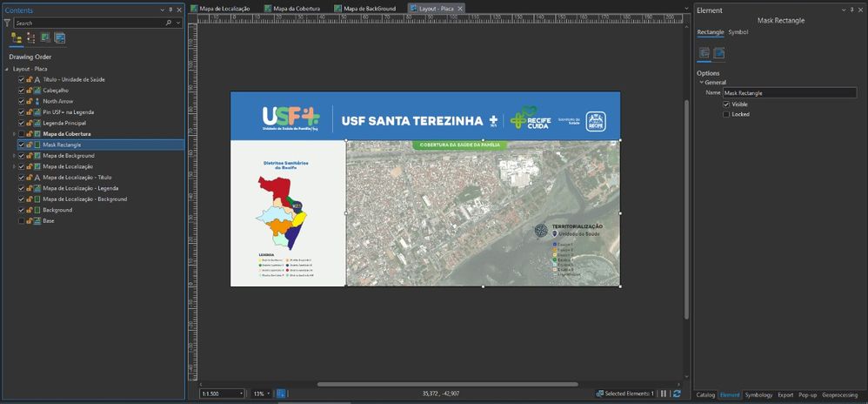This screenshot has height=404, width=868.
Task: Click the refresh icon in status bar
Action: pyautogui.click(x=677, y=394)
